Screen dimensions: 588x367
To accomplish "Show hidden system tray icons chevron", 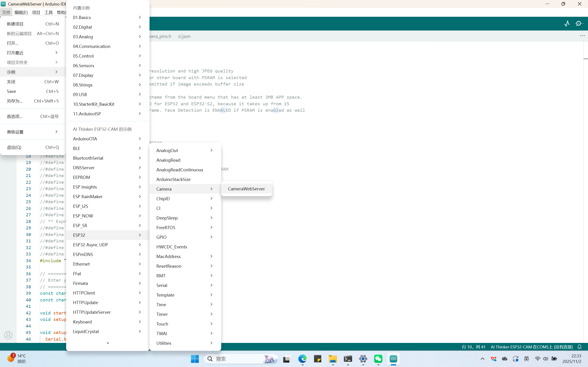I will (x=482, y=359).
